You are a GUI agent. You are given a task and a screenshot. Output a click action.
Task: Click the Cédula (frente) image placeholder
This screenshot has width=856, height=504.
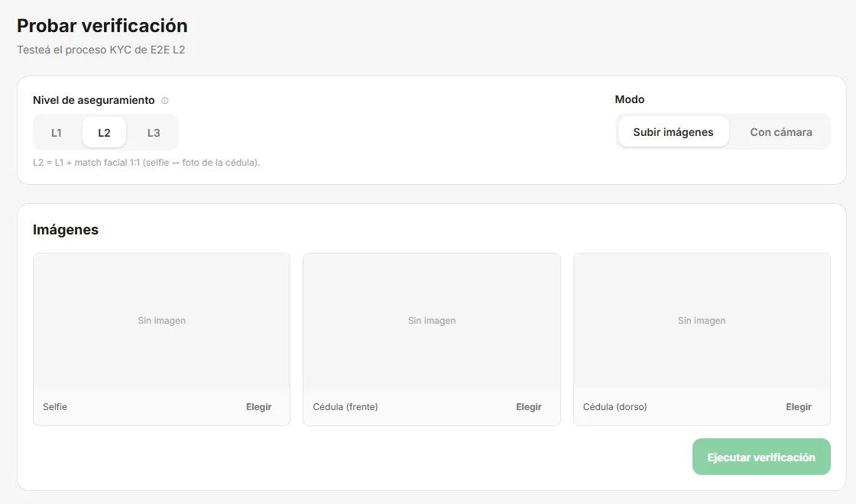point(432,321)
